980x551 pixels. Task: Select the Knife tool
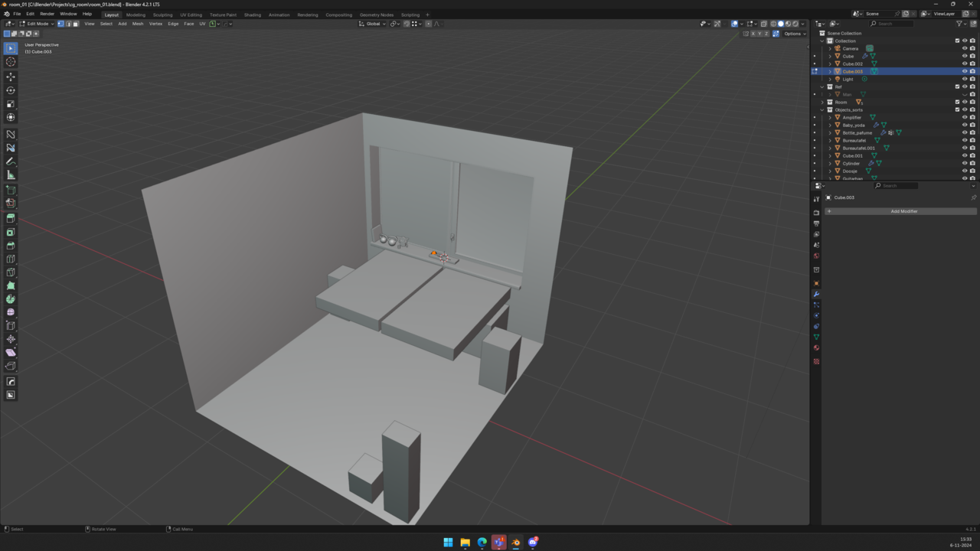(11, 272)
